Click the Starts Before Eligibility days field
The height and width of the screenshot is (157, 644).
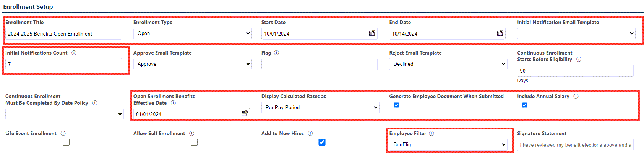coord(575,71)
